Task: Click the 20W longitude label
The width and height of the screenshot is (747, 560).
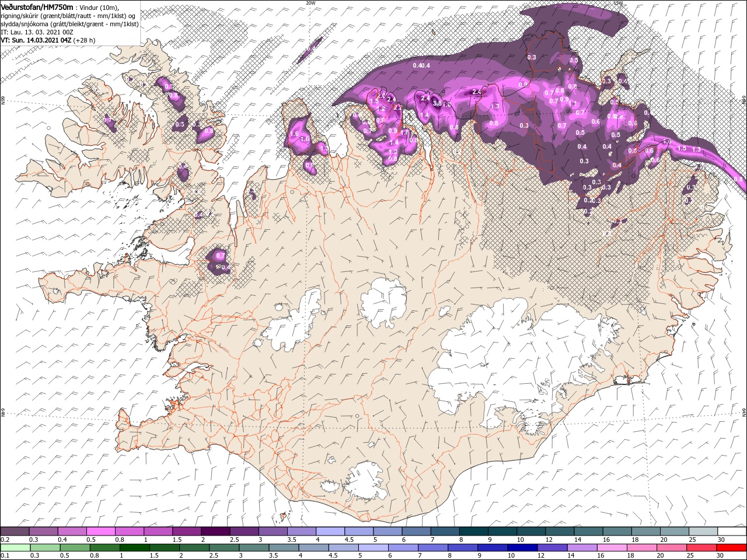Action: pyautogui.click(x=311, y=3)
